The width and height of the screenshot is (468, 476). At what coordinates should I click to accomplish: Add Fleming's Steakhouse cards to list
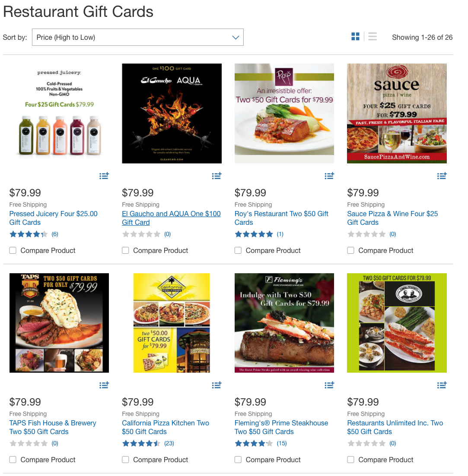[x=329, y=385]
